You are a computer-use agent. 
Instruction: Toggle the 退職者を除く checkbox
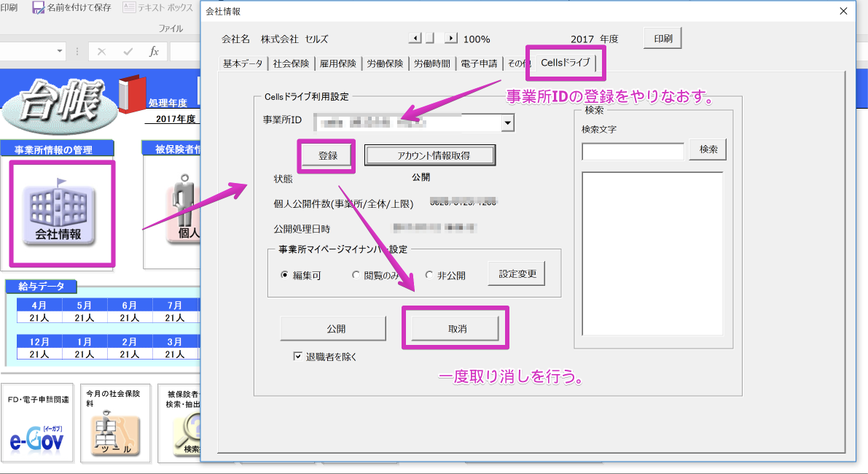[x=298, y=356]
